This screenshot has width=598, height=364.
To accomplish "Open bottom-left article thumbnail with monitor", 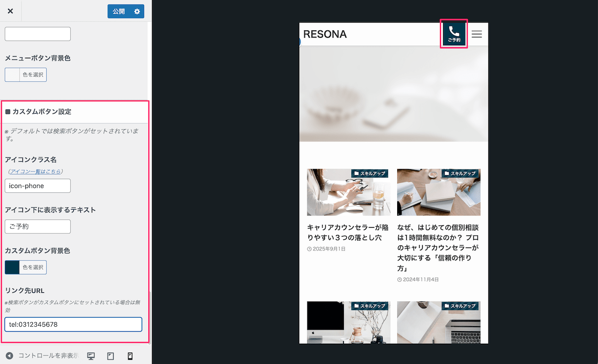I will coord(349,322).
